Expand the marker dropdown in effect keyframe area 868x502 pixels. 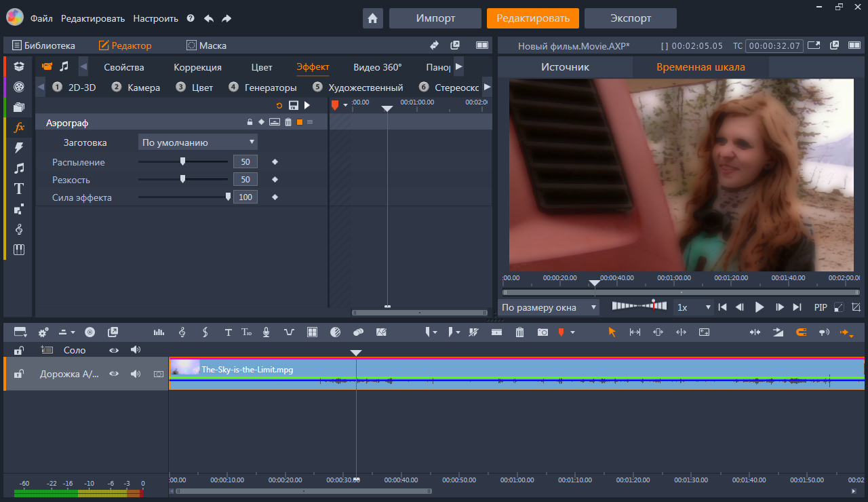(345, 105)
